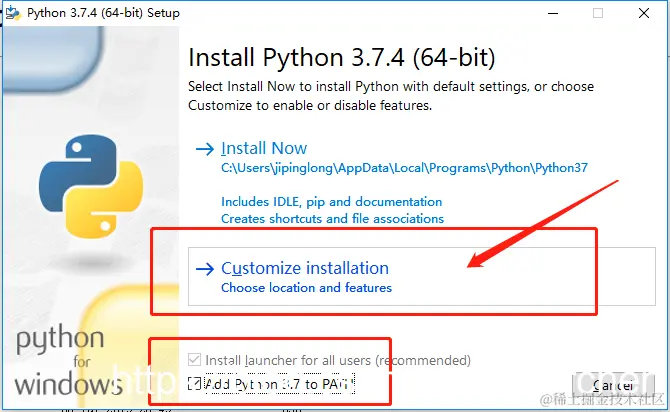Minimize the Python Setup window

click(553, 13)
